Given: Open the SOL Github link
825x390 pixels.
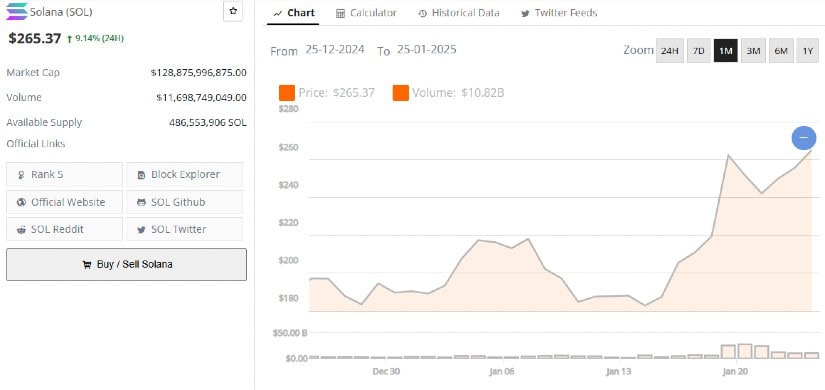Looking at the screenshot, I should [x=185, y=202].
